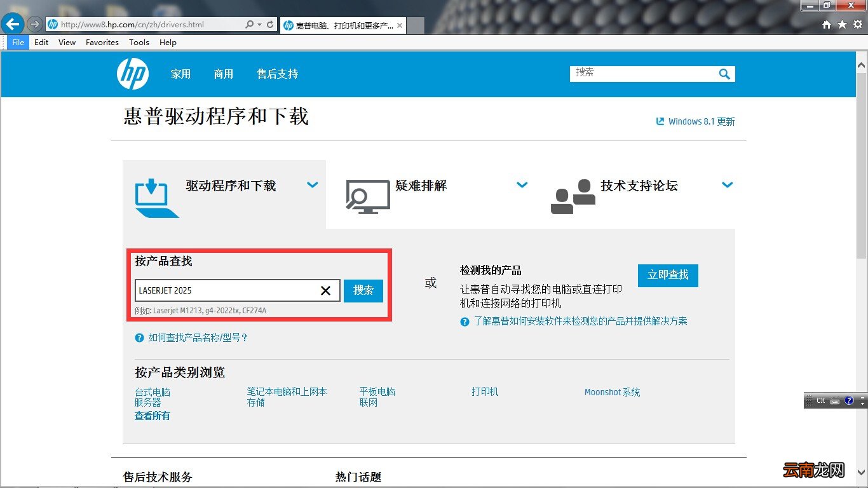The height and width of the screenshot is (488, 868).
Task: Open the browser Tools gear icon
Action: click(857, 25)
